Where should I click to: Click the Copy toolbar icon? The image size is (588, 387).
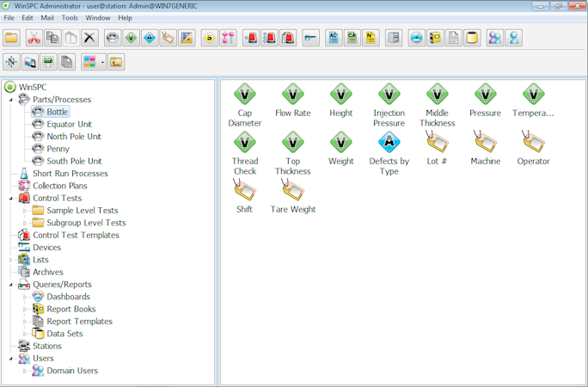click(x=52, y=38)
